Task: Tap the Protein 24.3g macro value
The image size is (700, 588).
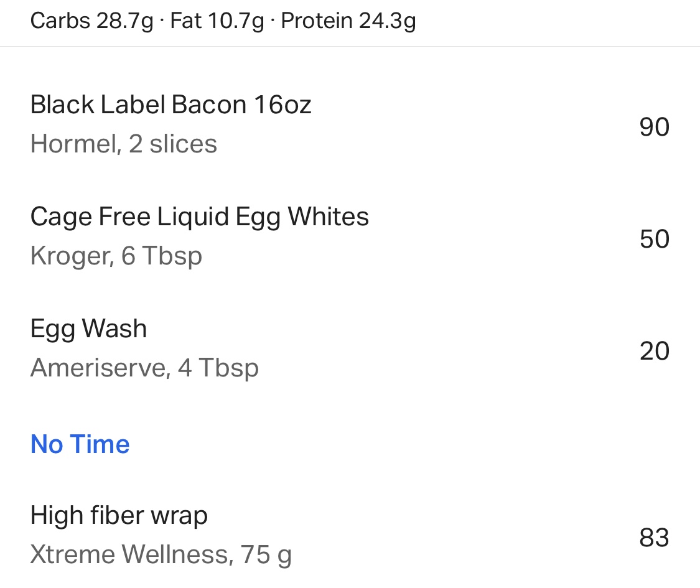Action: 348,21
